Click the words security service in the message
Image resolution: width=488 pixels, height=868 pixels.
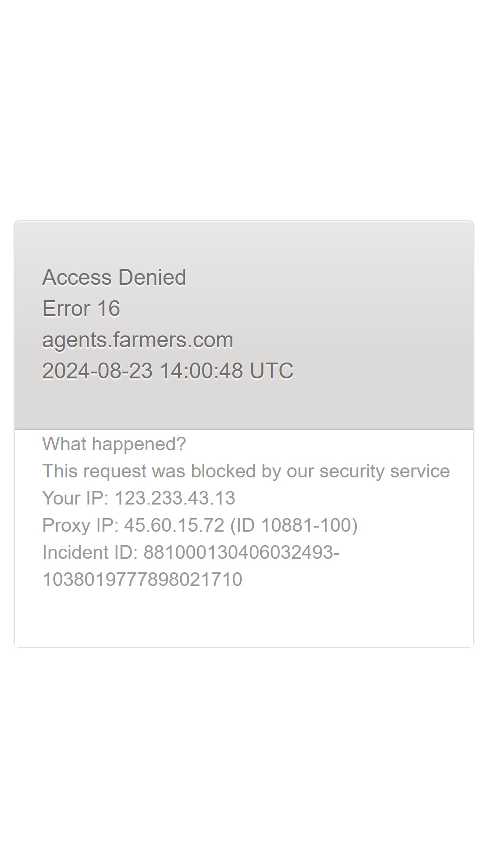(385, 471)
